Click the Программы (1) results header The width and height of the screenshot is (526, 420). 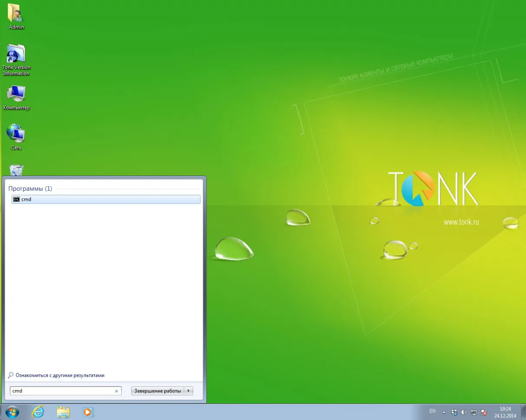pos(30,189)
